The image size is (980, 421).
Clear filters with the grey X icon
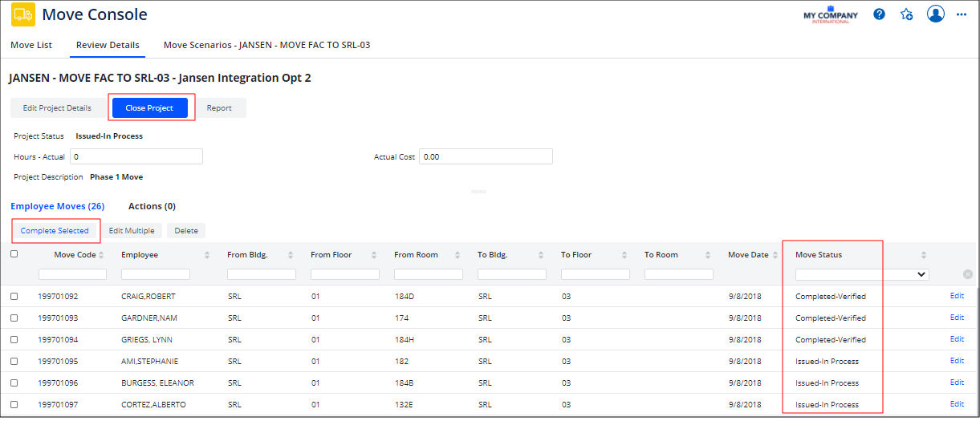coord(967,274)
